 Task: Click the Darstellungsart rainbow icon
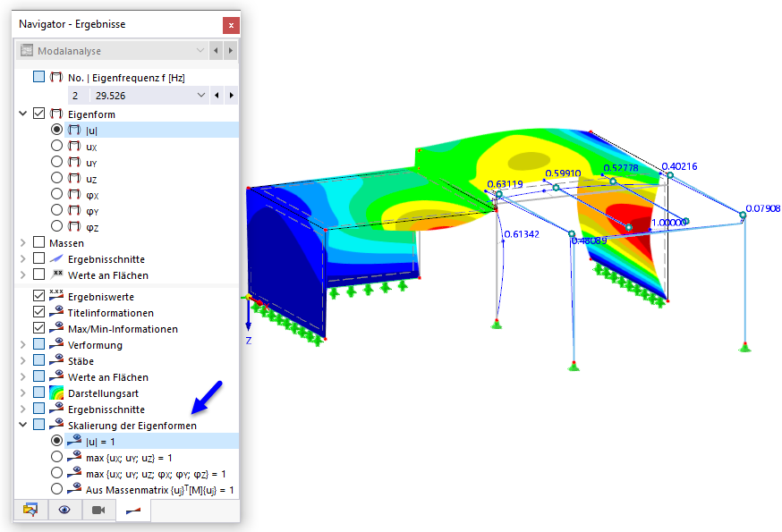pos(56,393)
